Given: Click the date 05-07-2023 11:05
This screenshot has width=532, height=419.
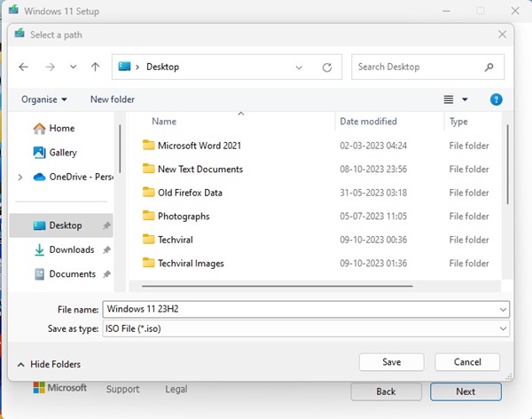Looking at the screenshot, I should pos(373,216).
